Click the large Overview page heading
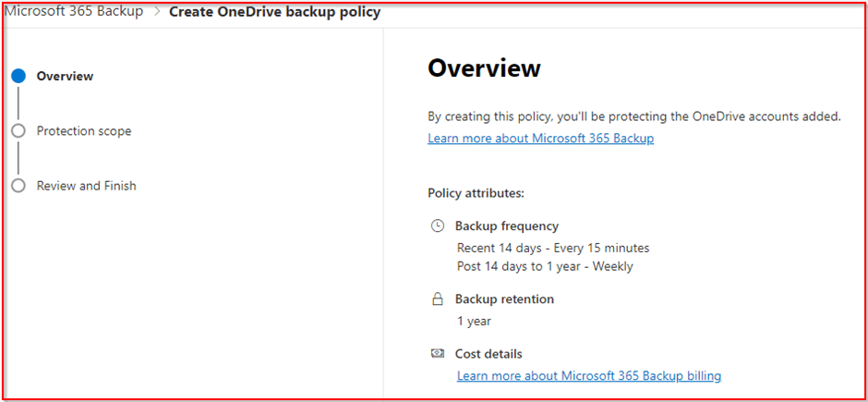 (x=484, y=68)
